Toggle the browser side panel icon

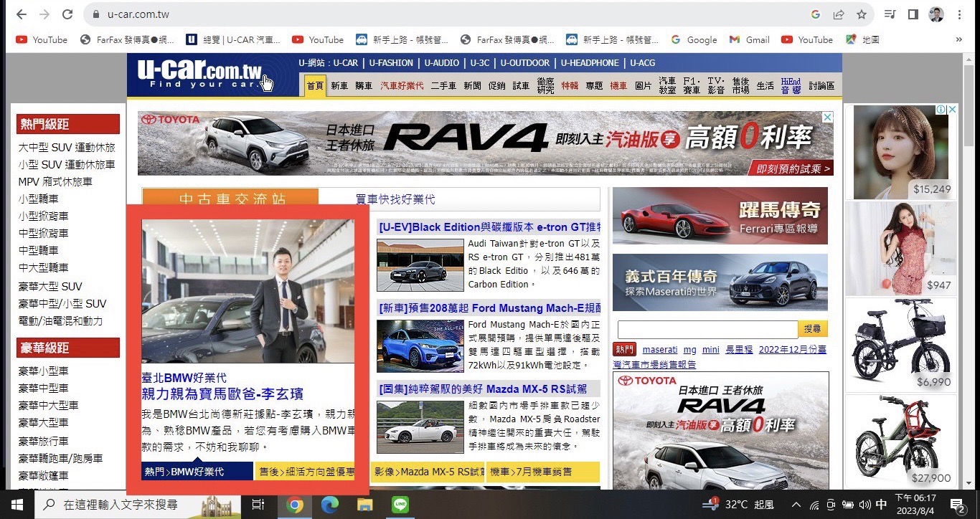pos(913,14)
